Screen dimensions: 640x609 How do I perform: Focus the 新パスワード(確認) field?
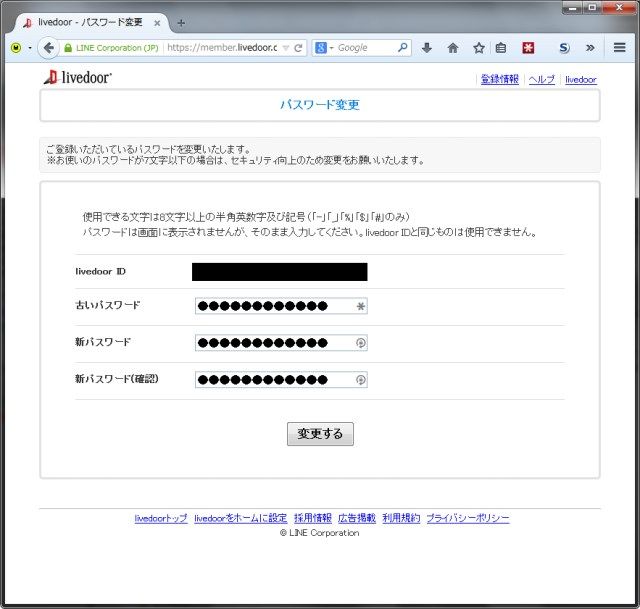pyautogui.click(x=281, y=380)
